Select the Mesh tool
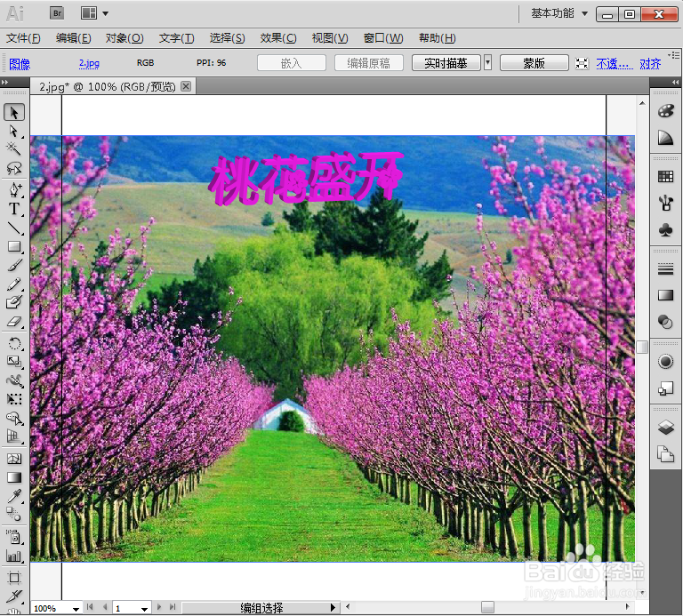 pos(14,459)
